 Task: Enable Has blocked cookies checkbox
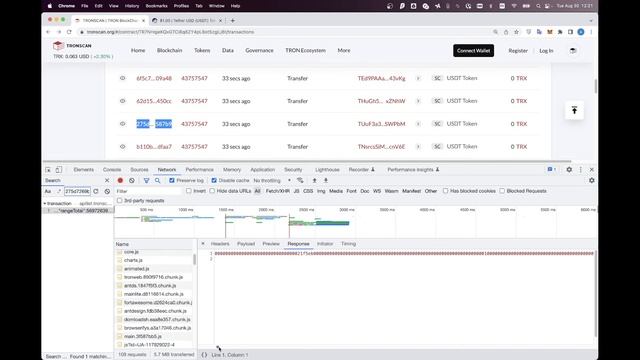(x=445, y=191)
